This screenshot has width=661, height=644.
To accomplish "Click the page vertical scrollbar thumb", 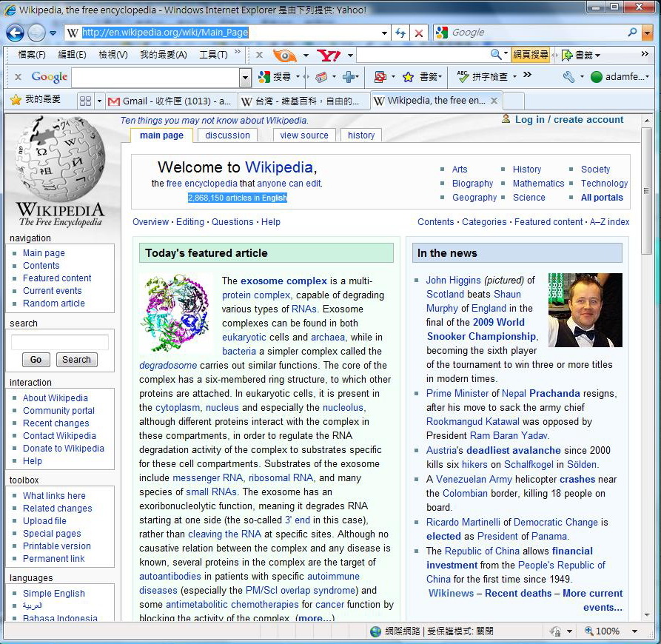I will 647,190.
